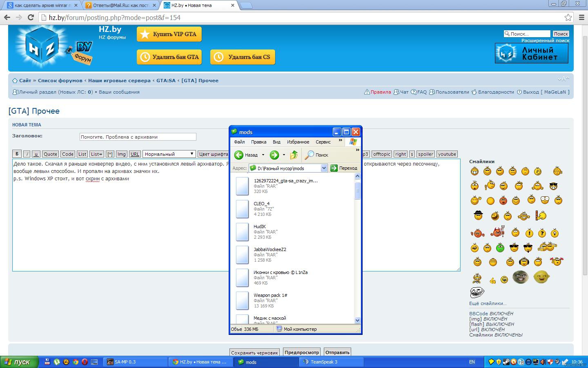
Task: Click the Back arrow in Chrome toolbar
Action: (x=7, y=17)
